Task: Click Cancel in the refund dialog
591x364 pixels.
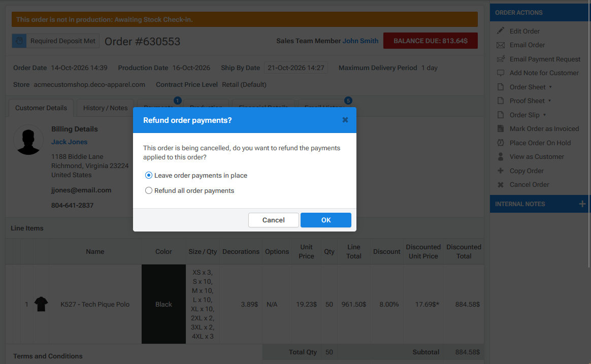Action: (273, 220)
